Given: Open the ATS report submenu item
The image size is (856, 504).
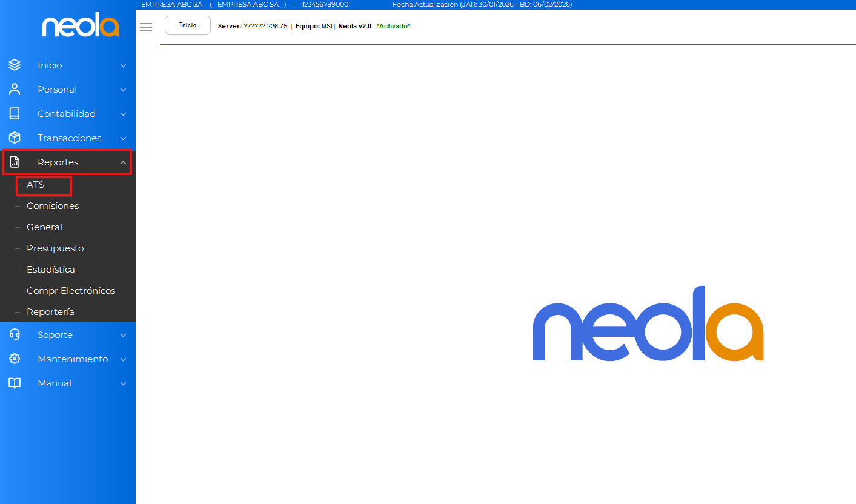Looking at the screenshot, I should pos(36,185).
